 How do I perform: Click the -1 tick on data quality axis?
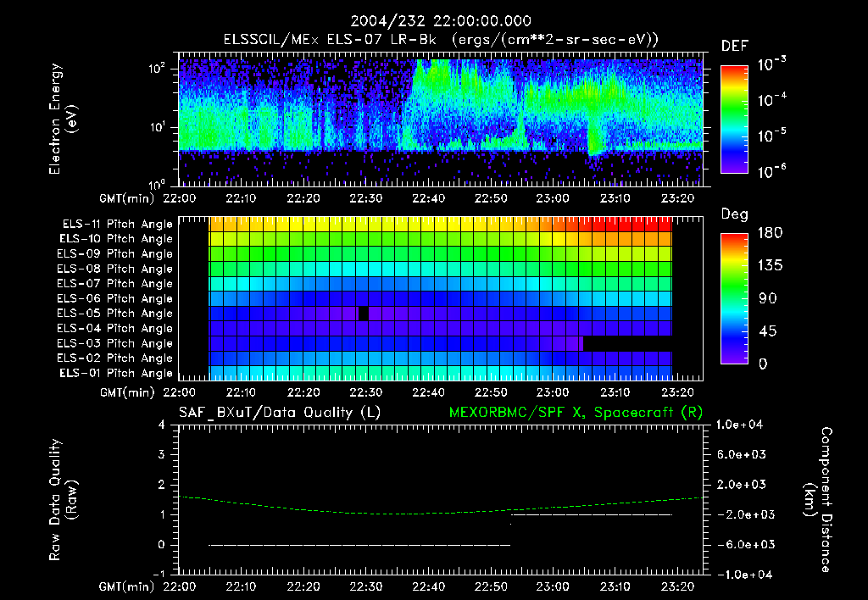point(159,574)
